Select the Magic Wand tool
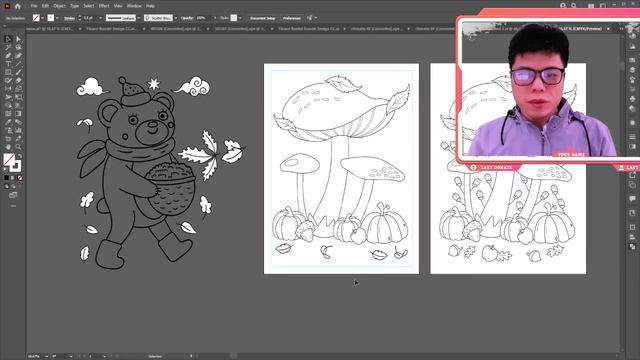 [8, 47]
